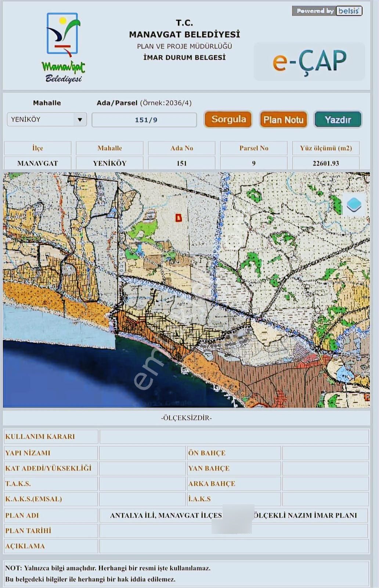Click the PLAN TARİHİ label
379x588 pixels.
pos(28,531)
